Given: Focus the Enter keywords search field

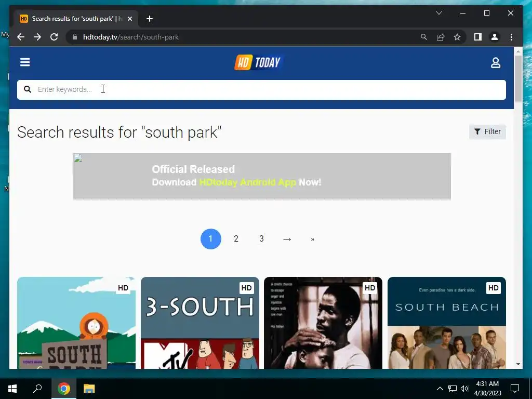Looking at the screenshot, I should pyautogui.click(x=261, y=89).
